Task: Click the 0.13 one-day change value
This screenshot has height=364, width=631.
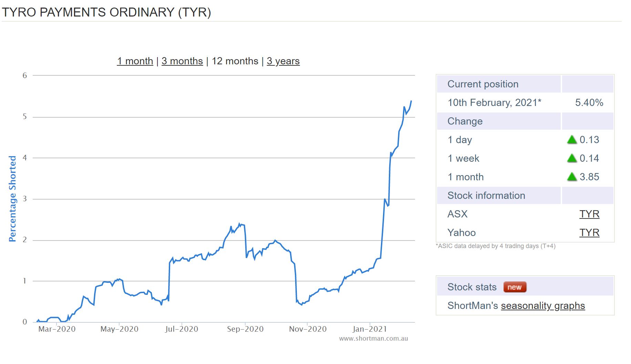Action: (x=589, y=140)
